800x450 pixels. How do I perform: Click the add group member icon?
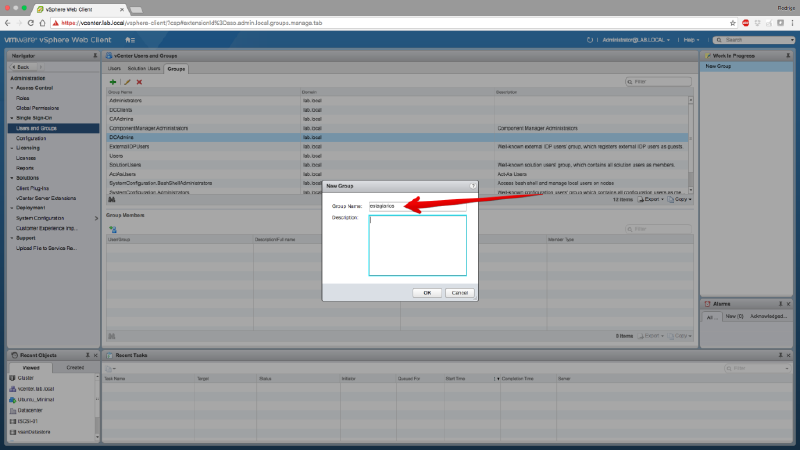click(x=113, y=229)
